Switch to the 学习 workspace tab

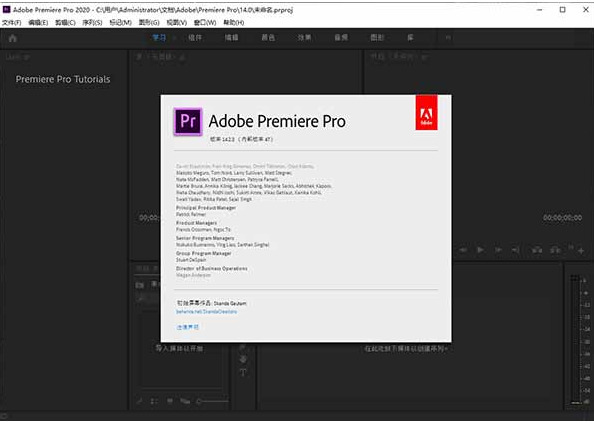point(159,37)
